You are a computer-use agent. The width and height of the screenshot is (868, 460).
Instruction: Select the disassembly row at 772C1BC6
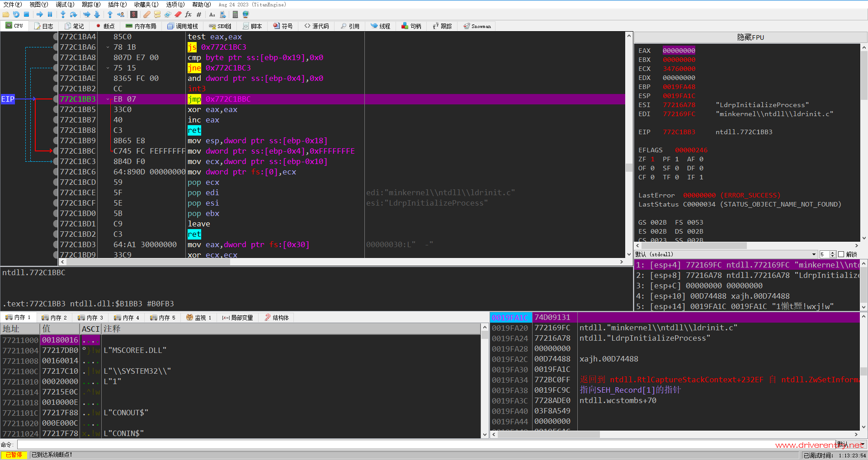[342, 172]
